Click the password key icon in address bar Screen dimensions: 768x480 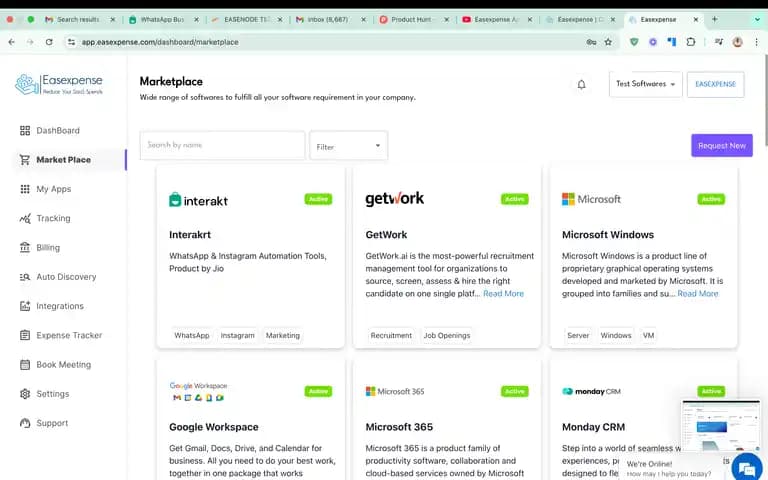591,42
